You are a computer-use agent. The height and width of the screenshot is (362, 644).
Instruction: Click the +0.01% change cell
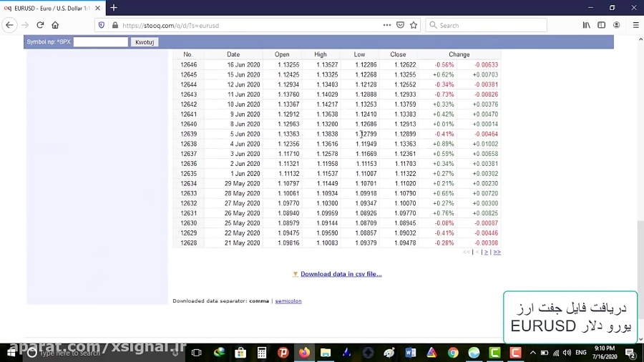pyautogui.click(x=443, y=124)
